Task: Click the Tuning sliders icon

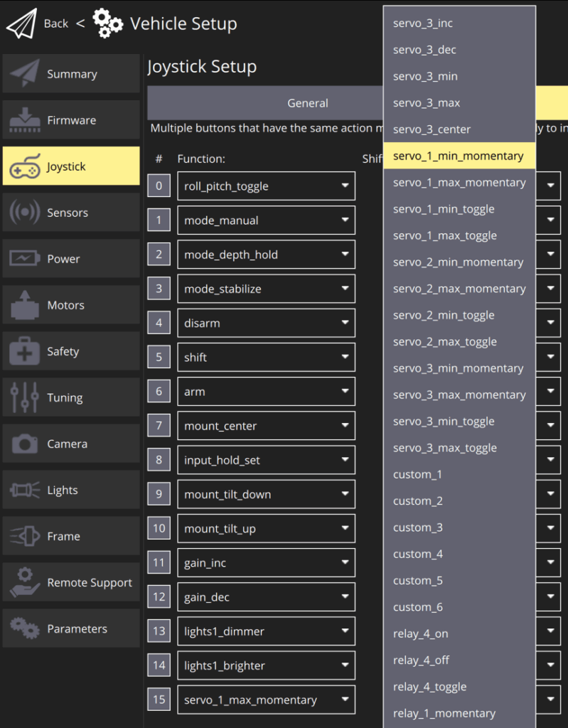Action: [x=25, y=397]
